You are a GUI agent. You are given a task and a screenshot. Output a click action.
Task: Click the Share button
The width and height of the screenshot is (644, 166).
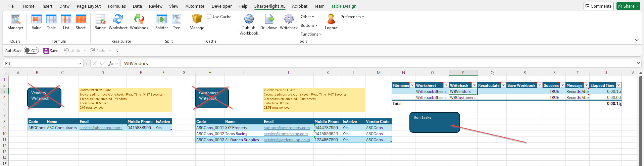click(x=628, y=6)
